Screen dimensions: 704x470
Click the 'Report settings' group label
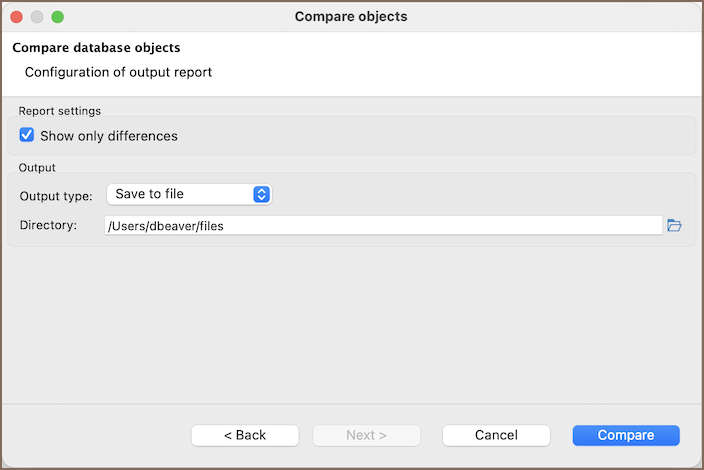coord(60,111)
